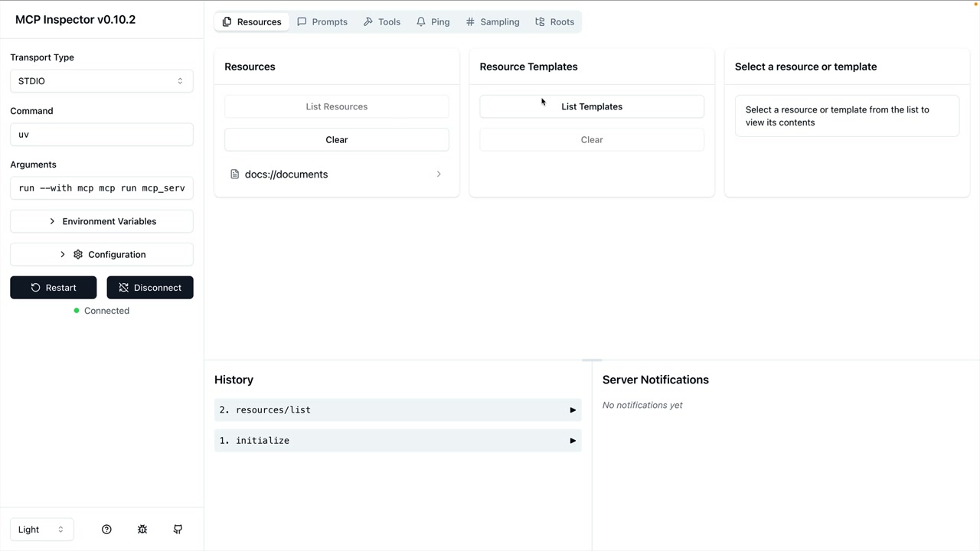Open the Ping tab
The width and height of the screenshot is (980, 551).
(433, 22)
